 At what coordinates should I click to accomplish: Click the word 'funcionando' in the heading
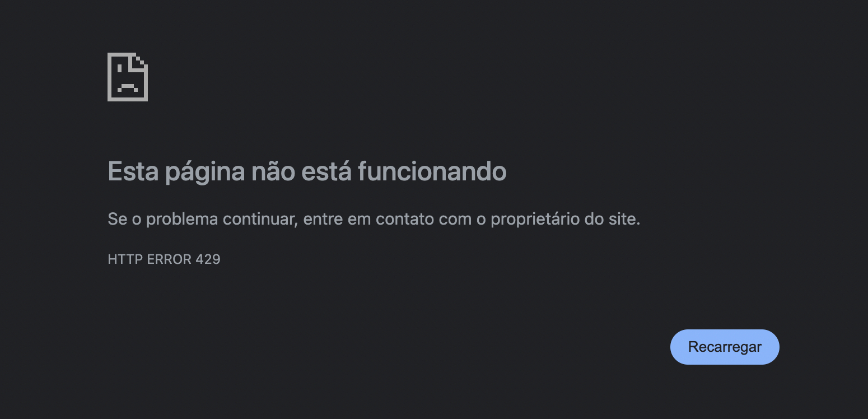click(x=432, y=171)
